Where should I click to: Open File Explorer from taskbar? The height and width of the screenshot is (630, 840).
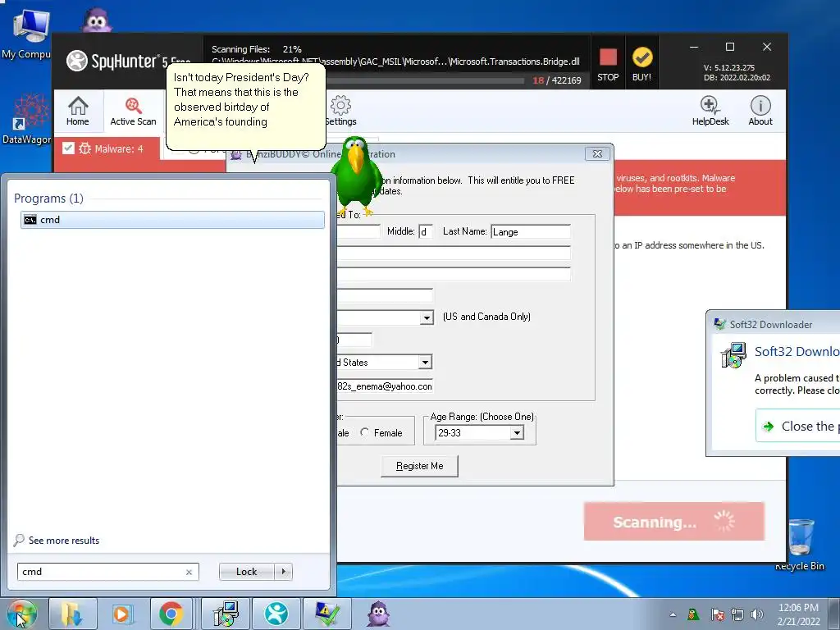pos(72,614)
